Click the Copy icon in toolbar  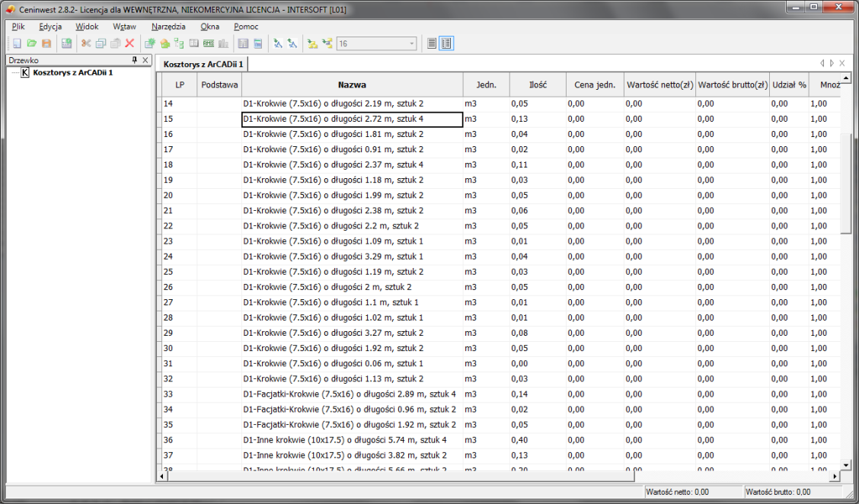click(x=101, y=43)
